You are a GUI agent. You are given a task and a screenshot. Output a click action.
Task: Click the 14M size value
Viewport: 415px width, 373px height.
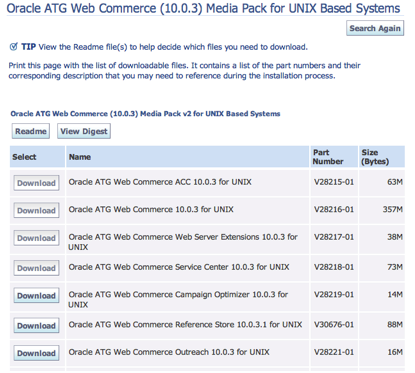[395, 295]
